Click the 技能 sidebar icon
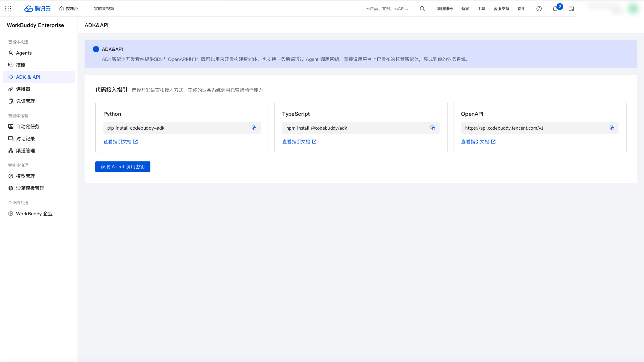Screen dimensions: 644x362 pyautogui.click(x=11, y=65)
